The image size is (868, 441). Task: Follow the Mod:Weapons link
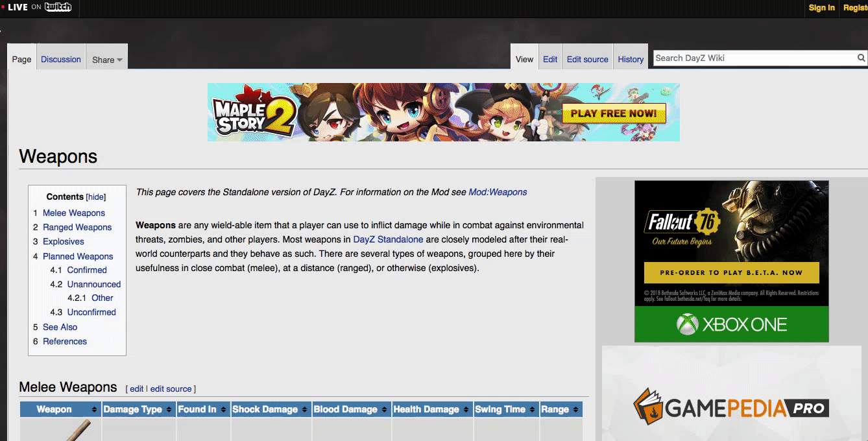498,192
